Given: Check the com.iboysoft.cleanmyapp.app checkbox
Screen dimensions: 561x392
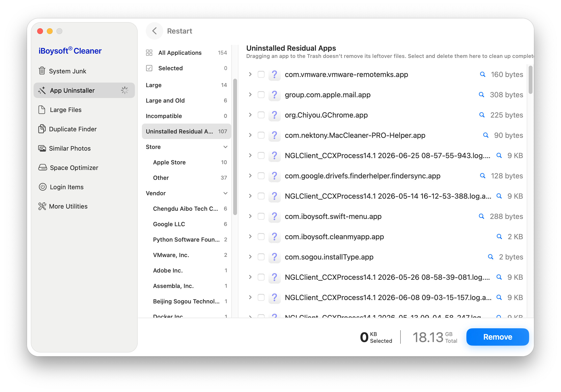Looking at the screenshot, I should click(261, 237).
